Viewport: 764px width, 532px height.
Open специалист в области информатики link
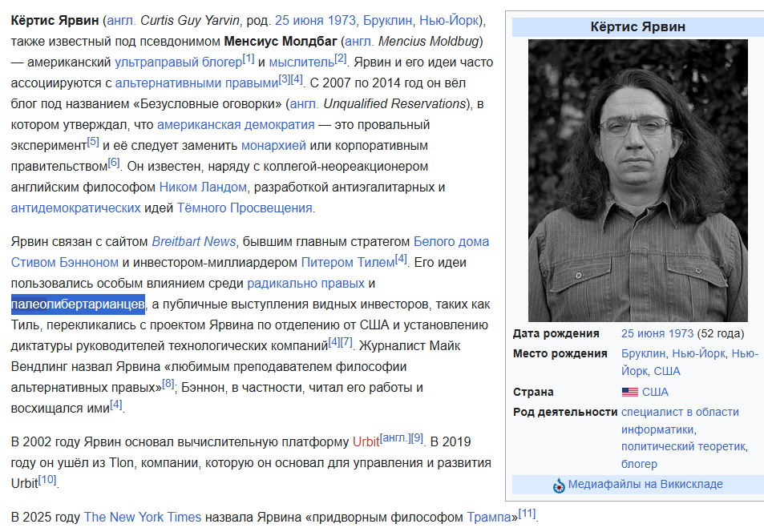680,421
